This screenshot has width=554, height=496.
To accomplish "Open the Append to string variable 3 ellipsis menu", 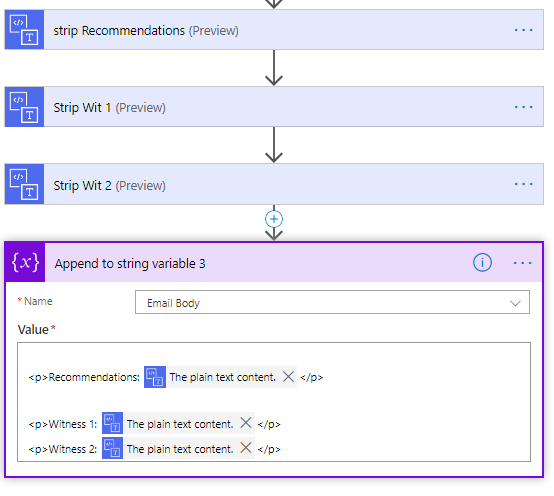I will click(522, 263).
